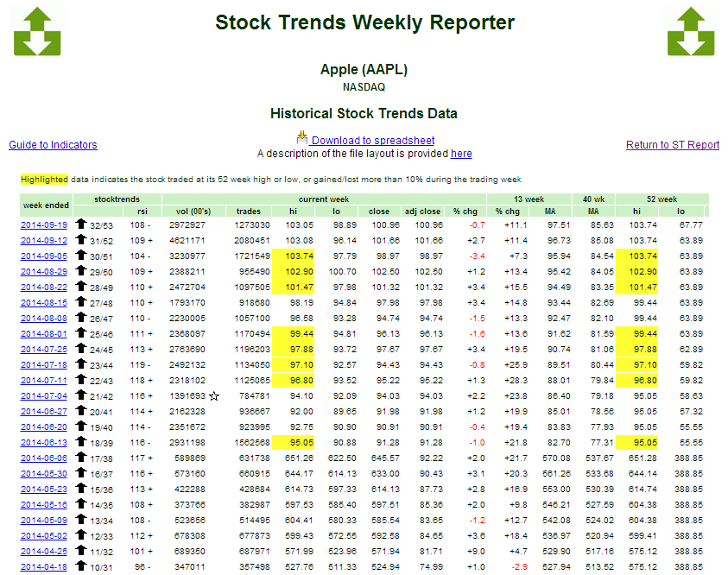Open the 2014-08-29 week link
The width and height of the screenshot is (728, 575).
coord(44,272)
